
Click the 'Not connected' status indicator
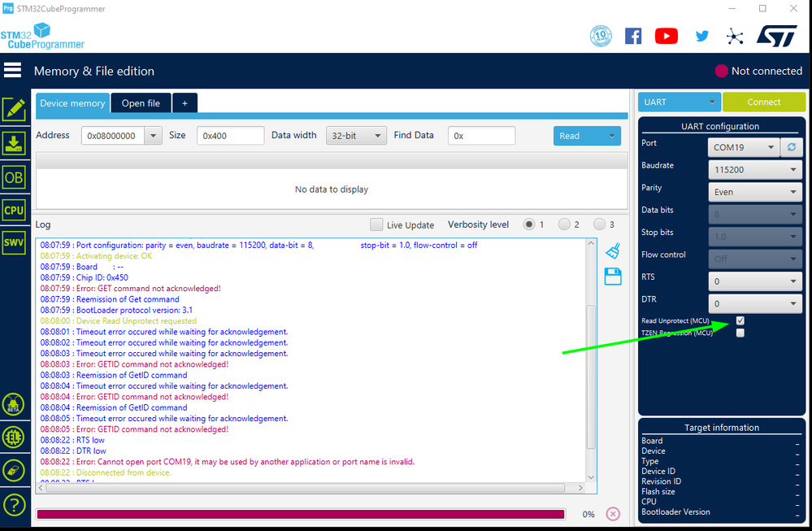758,71
